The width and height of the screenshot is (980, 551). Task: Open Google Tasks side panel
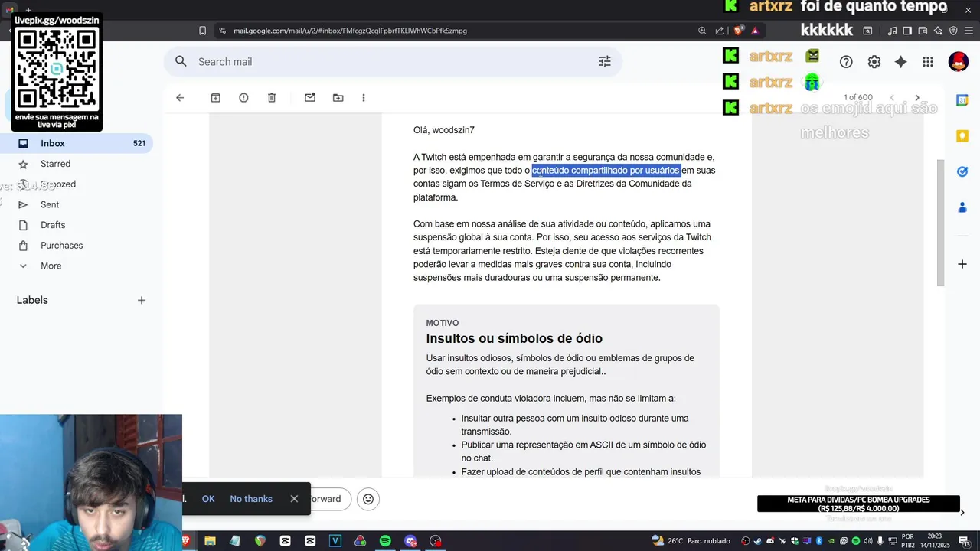point(962,171)
